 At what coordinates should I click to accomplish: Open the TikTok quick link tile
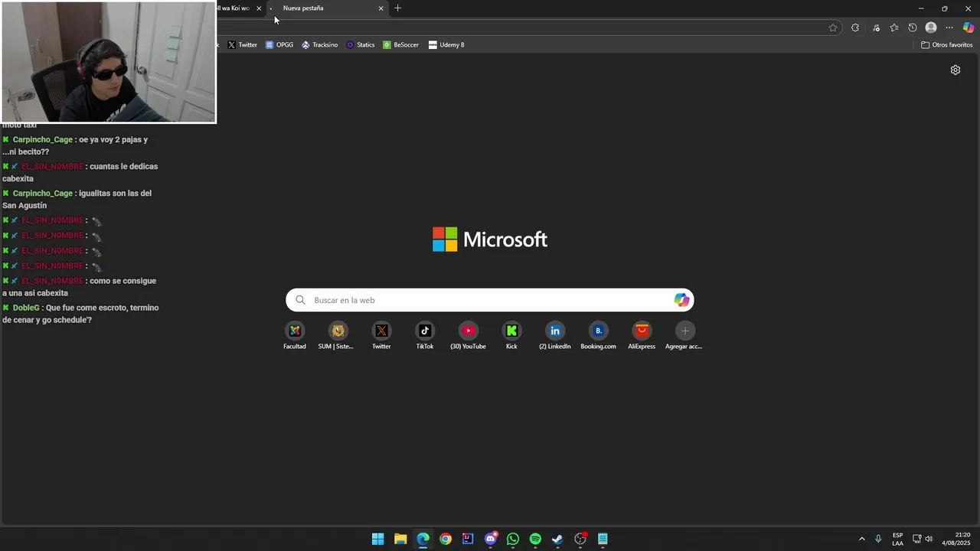point(425,335)
